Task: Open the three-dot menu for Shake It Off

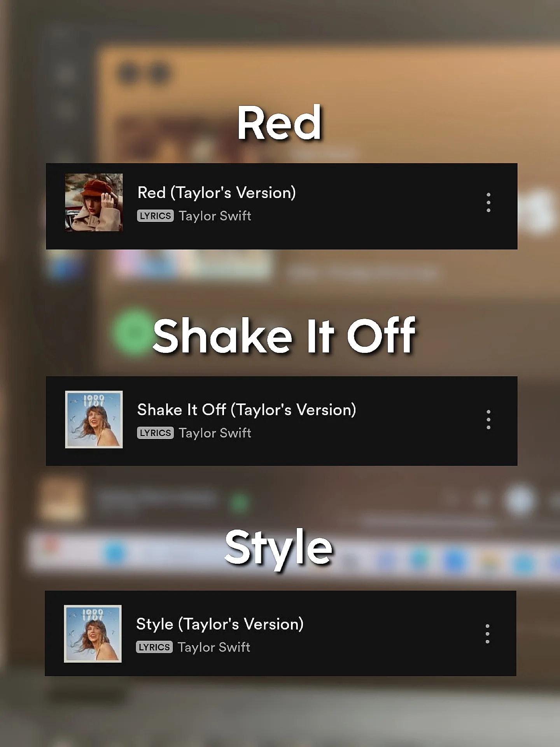Action: (488, 419)
